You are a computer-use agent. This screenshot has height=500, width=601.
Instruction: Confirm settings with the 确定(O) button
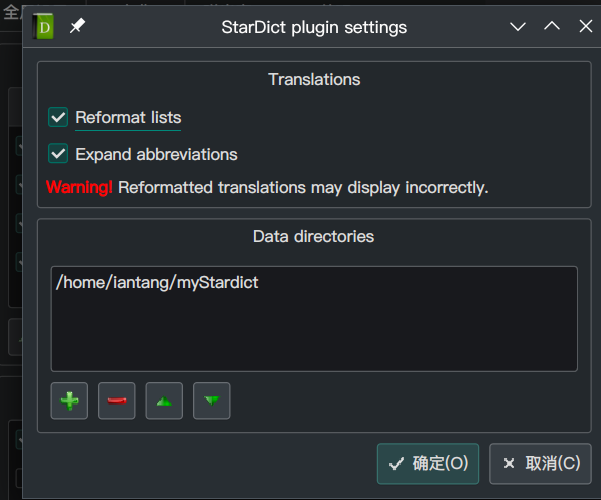click(x=428, y=463)
